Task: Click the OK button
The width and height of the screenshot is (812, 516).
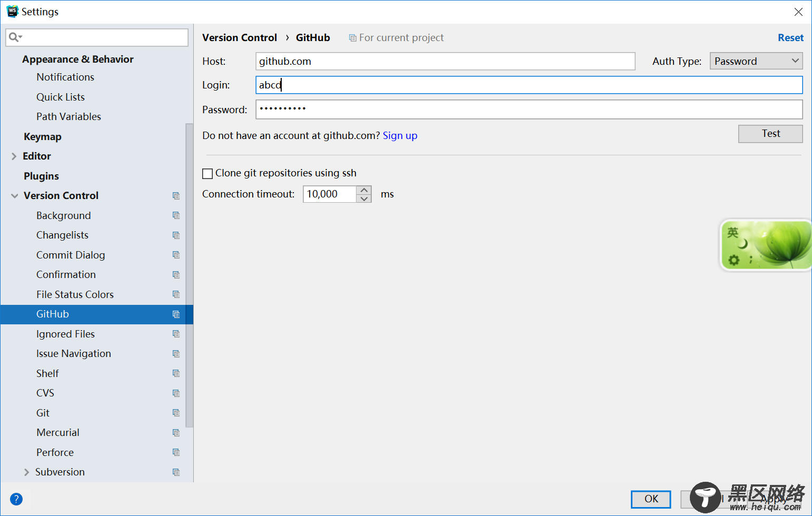Action: 651,499
